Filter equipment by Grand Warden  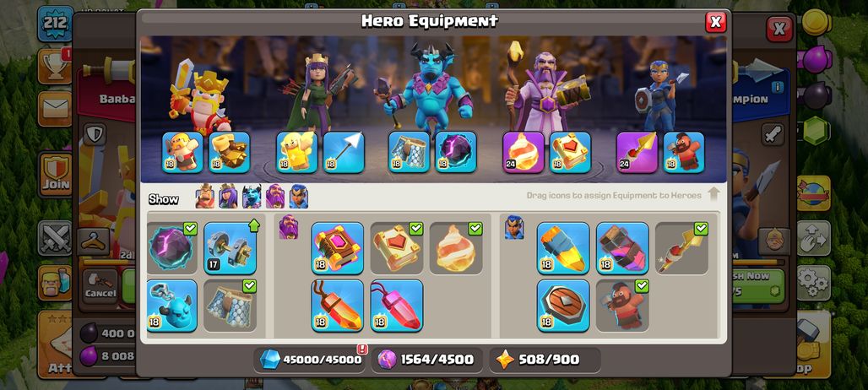[x=275, y=197]
